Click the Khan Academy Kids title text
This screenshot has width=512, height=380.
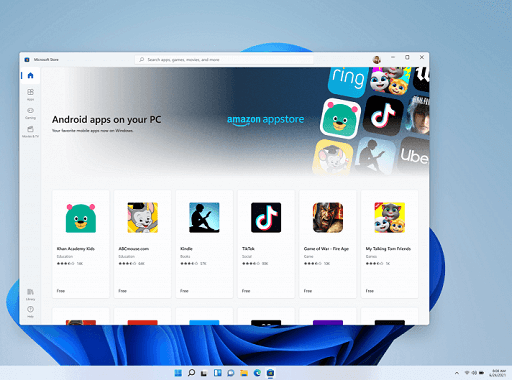click(76, 249)
